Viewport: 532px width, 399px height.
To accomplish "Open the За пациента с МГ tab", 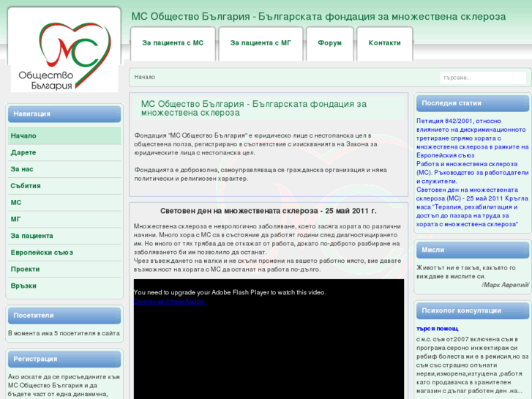I will click(x=261, y=43).
